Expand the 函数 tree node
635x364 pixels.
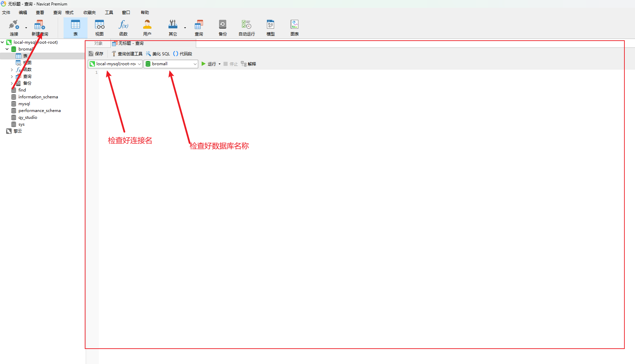tap(12, 70)
